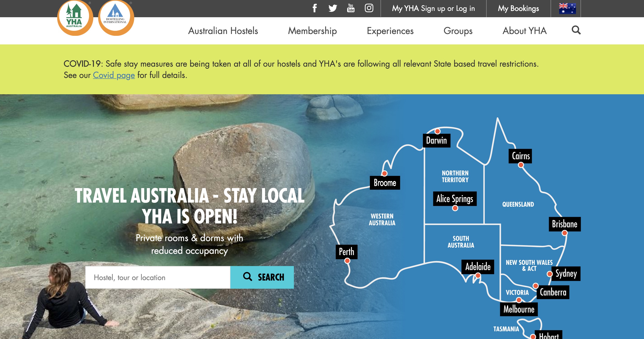Screen dimensions: 644x339
Task: Open the Experiences menu
Action: click(390, 31)
